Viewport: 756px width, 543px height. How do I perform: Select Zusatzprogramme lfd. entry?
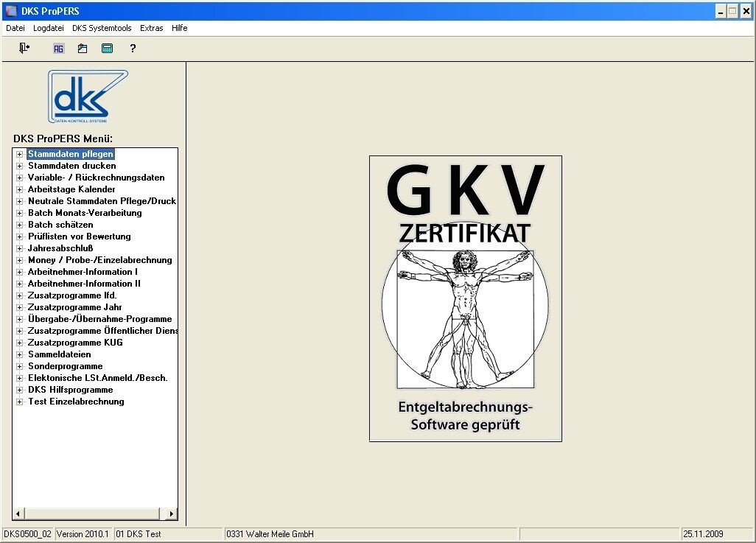click(71, 295)
